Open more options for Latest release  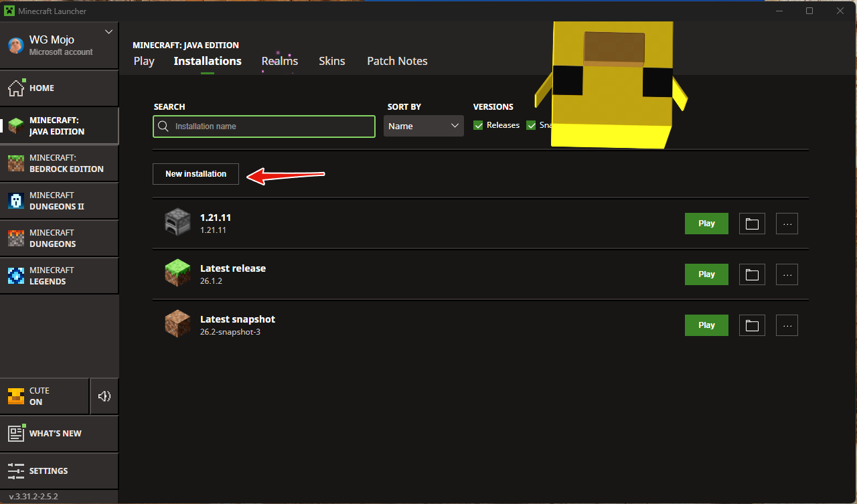coord(787,274)
